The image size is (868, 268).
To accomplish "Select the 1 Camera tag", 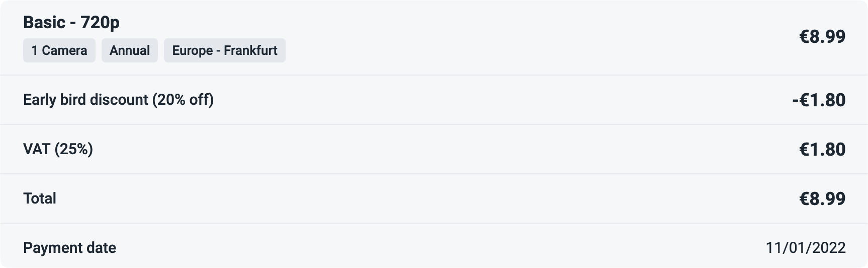I will 59,50.
